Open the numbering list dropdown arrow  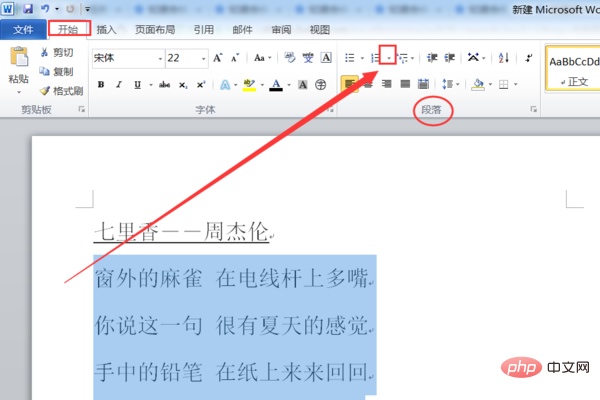pyautogui.click(x=389, y=59)
